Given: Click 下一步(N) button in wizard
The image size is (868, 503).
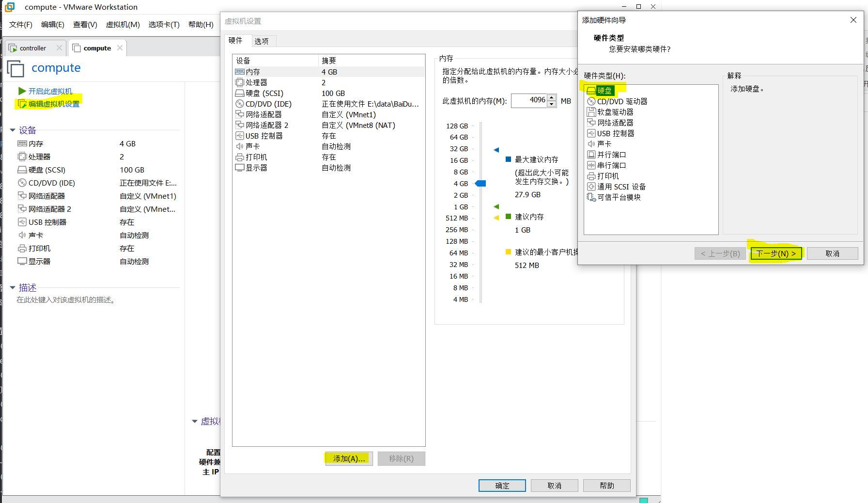Looking at the screenshot, I should tap(776, 253).
